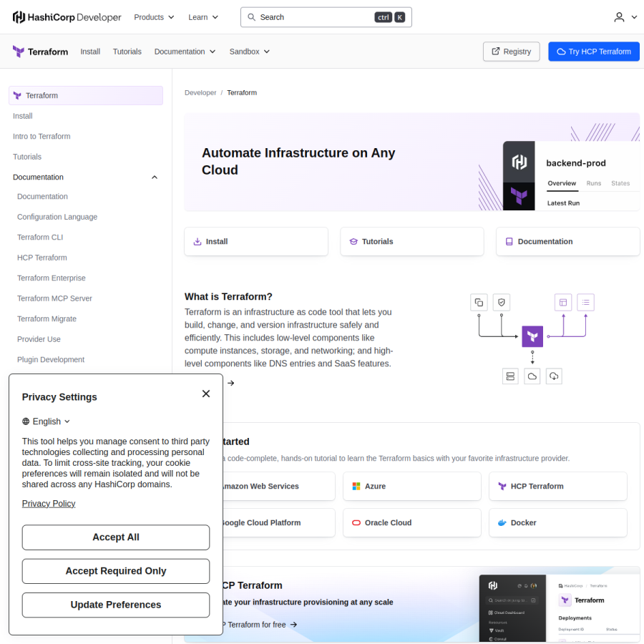Click the arrow after Terraform for free
The width and height of the screenshot is (644, 644).
click(x=293, y=625)
